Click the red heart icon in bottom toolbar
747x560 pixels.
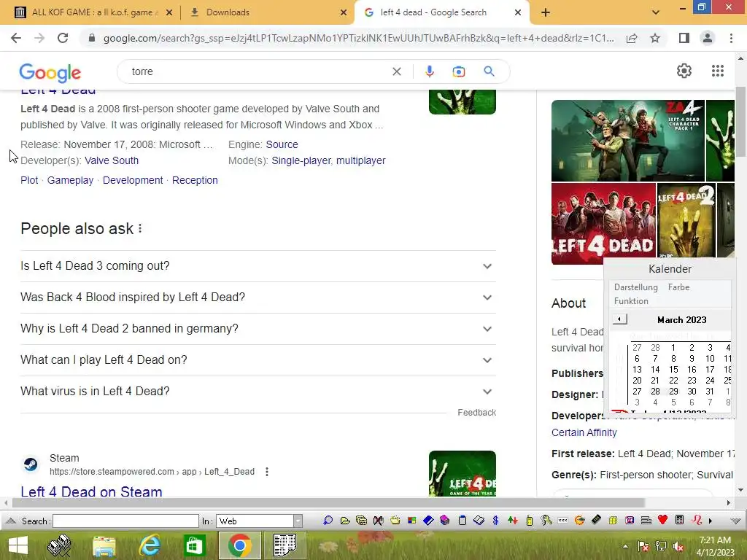662,520
